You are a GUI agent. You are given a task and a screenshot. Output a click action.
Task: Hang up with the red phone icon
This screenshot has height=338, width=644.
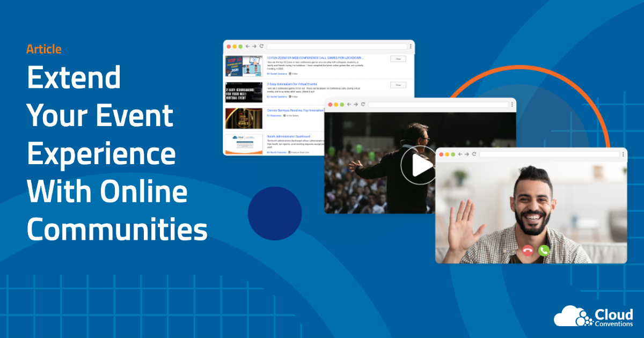point(528,250)
